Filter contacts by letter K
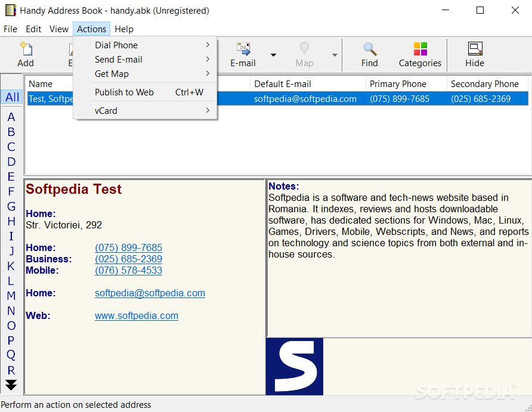Image resolution: width=532 pixels, height=412 pixels. pos(11,266)
